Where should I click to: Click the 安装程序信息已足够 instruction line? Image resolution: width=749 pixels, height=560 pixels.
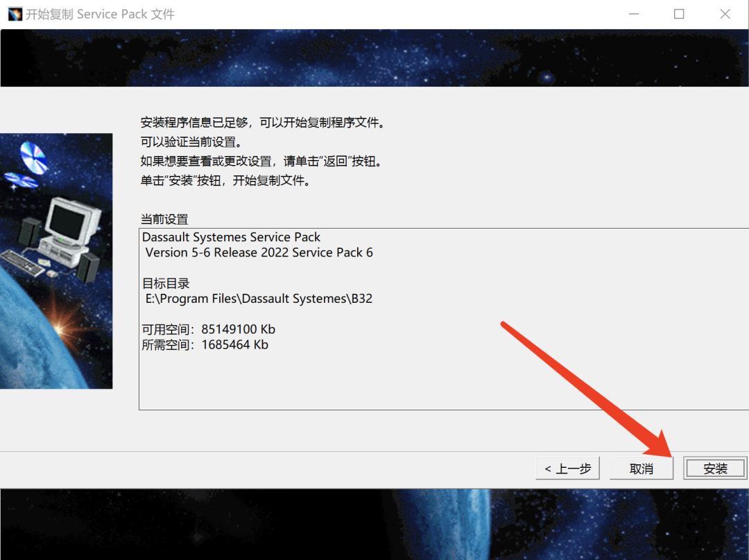pyautogui.click(x=262, y=123)
